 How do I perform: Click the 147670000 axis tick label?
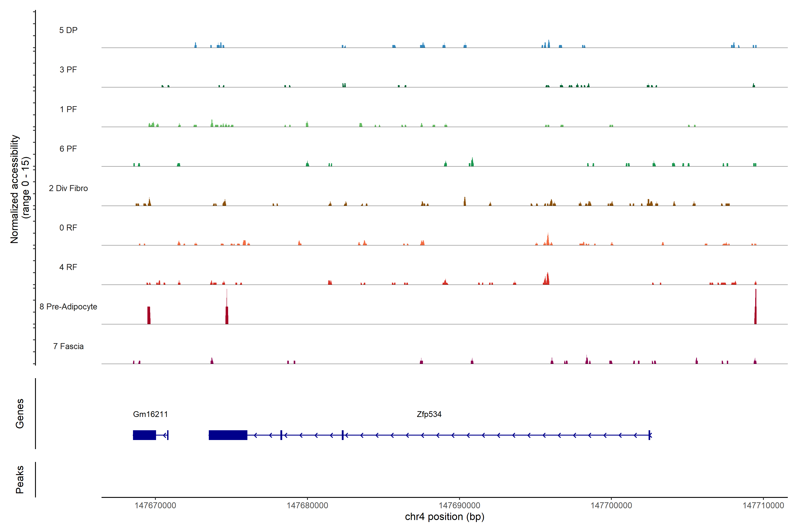(x=155, y=505)
